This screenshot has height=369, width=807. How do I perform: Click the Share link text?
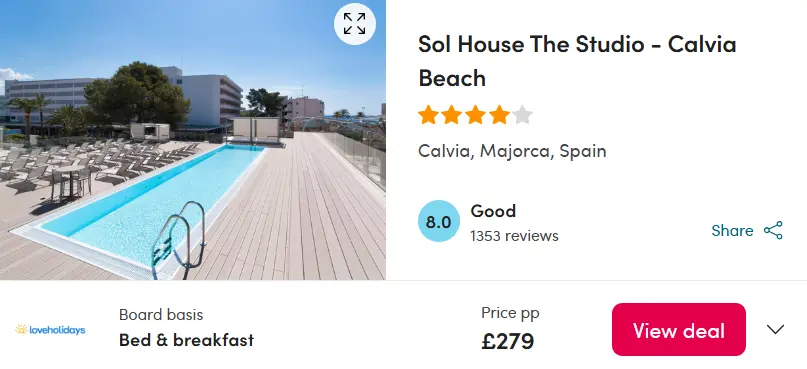coord(732,230)
